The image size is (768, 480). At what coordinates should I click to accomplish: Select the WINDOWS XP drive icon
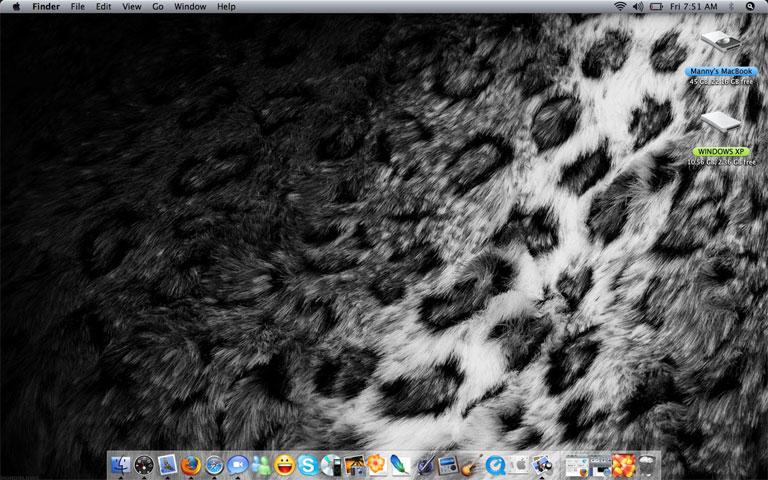pos(719,125)
